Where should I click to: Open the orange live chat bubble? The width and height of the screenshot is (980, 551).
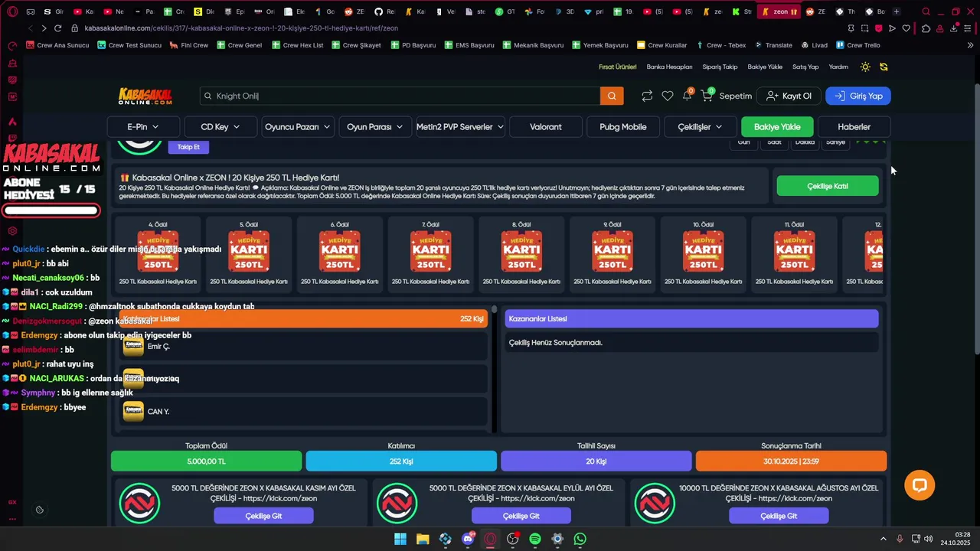[920, 485]
